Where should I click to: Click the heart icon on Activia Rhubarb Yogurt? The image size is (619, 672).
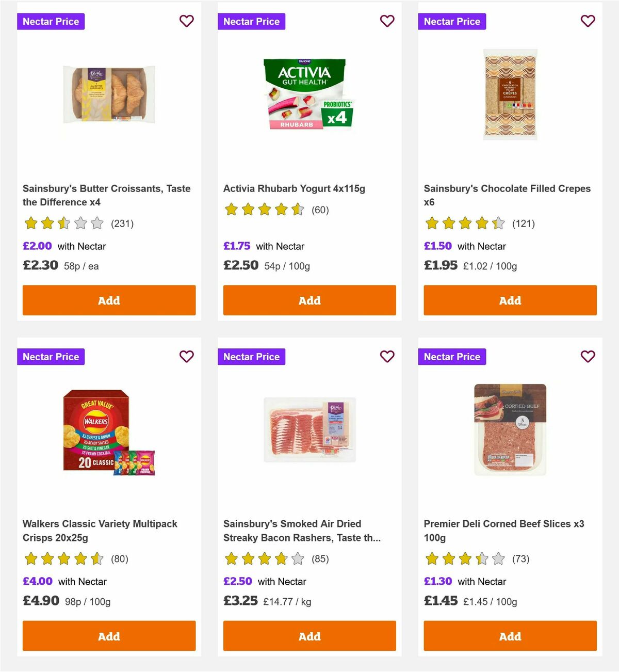click(387, 21)
